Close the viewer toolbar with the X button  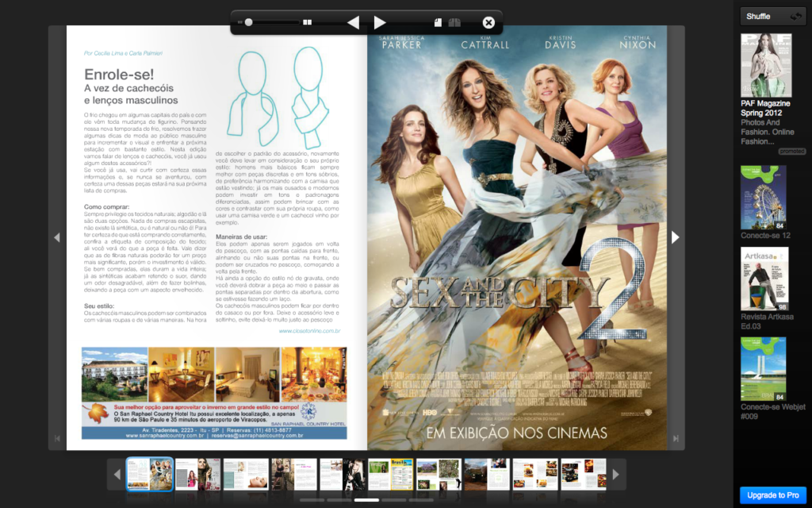[x=488, y=22]
